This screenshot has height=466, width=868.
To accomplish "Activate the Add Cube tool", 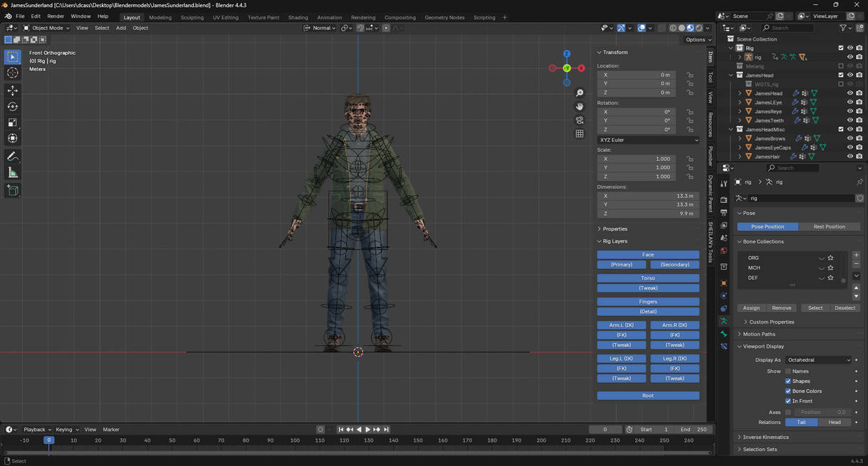I will click(x=12, y=189).
